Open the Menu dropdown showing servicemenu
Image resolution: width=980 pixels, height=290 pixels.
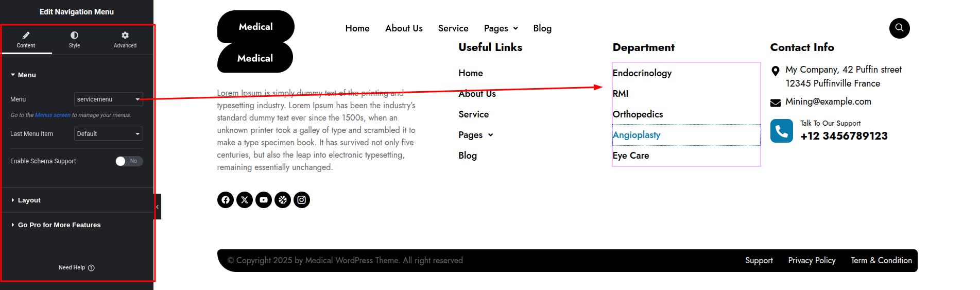pyautogui.click(x=108, y=99)
